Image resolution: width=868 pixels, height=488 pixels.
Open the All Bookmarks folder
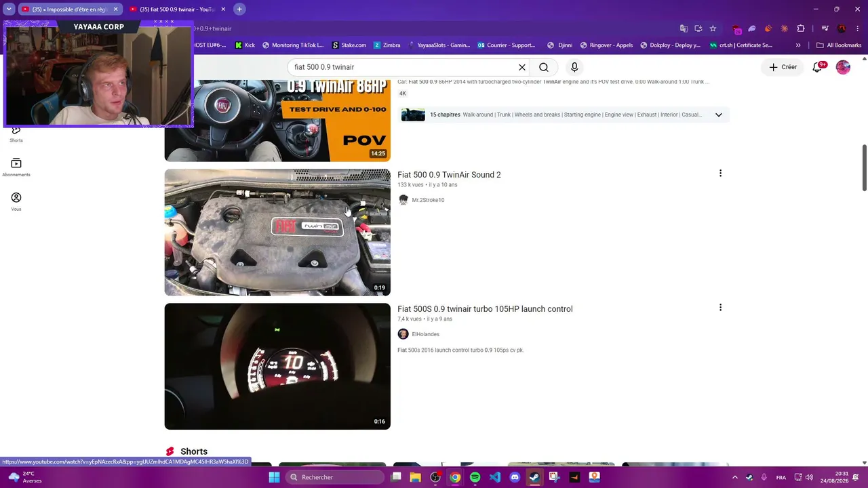pyautogui.click(x=839, y=45)
